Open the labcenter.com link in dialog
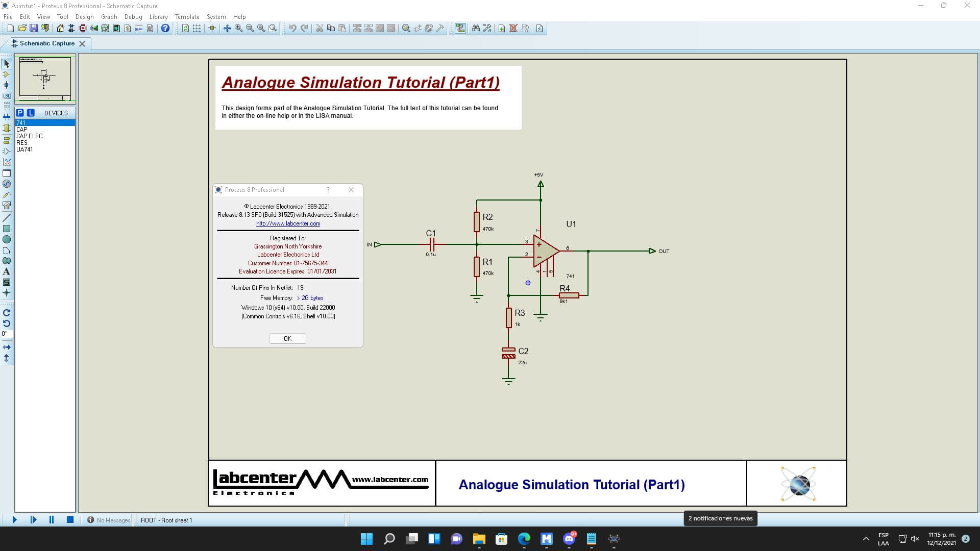The width and height of the screenshot is (980, 551). tap(288, 223)
